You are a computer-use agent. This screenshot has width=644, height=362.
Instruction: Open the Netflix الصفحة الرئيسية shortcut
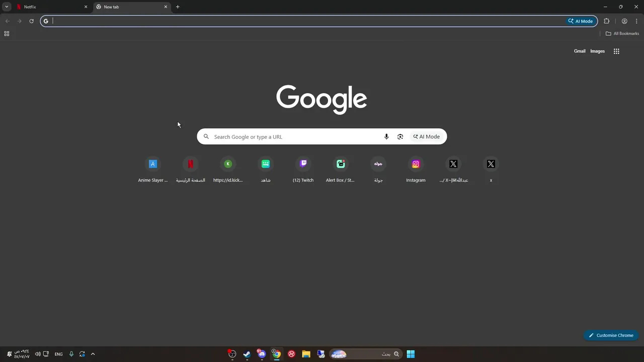190,170
